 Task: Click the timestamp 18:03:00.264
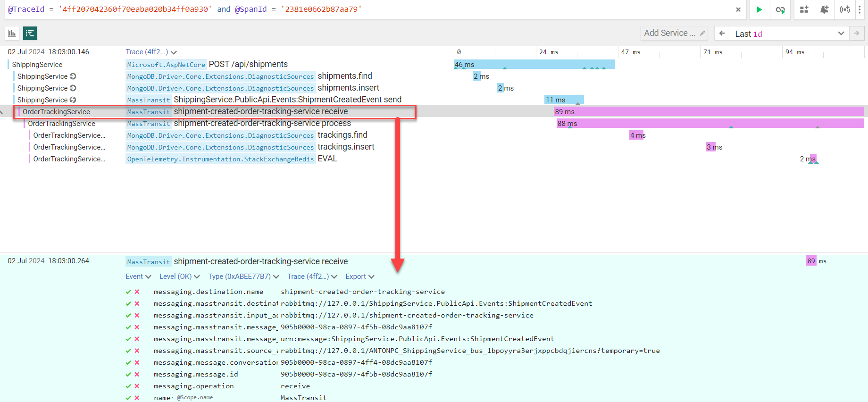click(x=68, y=261)
